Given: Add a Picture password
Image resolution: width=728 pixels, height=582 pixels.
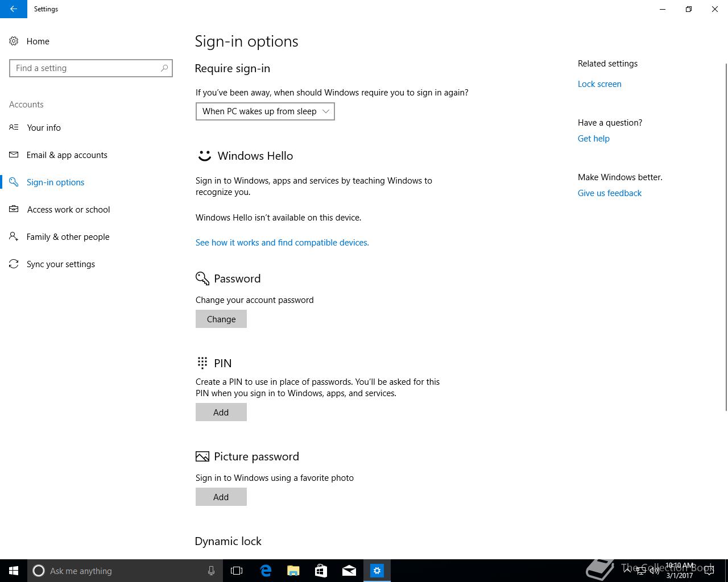Looking at the screenshot, I should coord(221,497).
